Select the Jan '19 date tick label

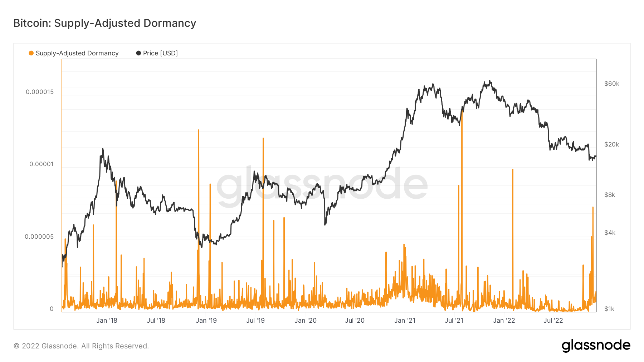click(206, 321)
